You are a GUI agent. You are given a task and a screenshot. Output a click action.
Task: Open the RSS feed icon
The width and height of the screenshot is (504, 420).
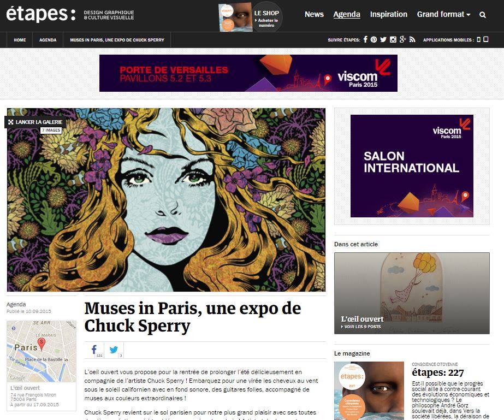[x=412, y=39]
